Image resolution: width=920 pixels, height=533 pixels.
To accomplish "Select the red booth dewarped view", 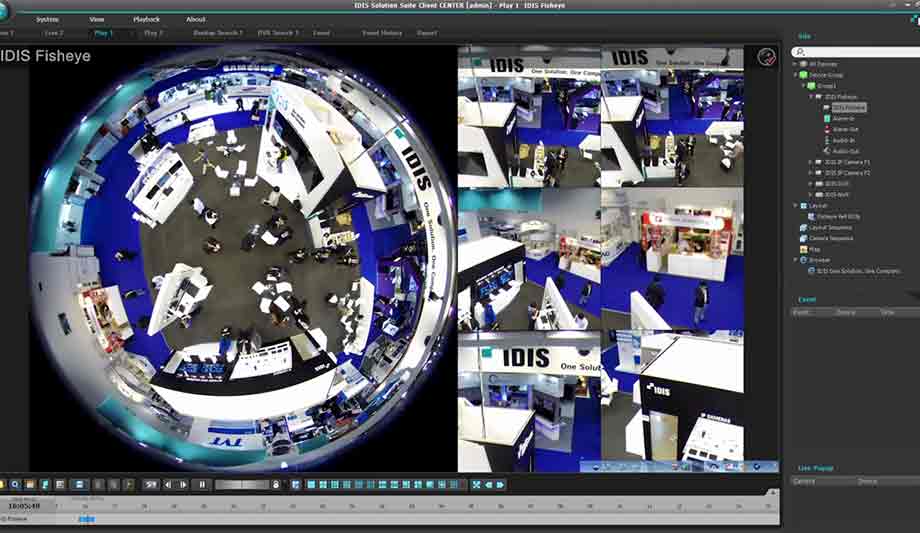I will pyautogui.click(x=672, y=259).
